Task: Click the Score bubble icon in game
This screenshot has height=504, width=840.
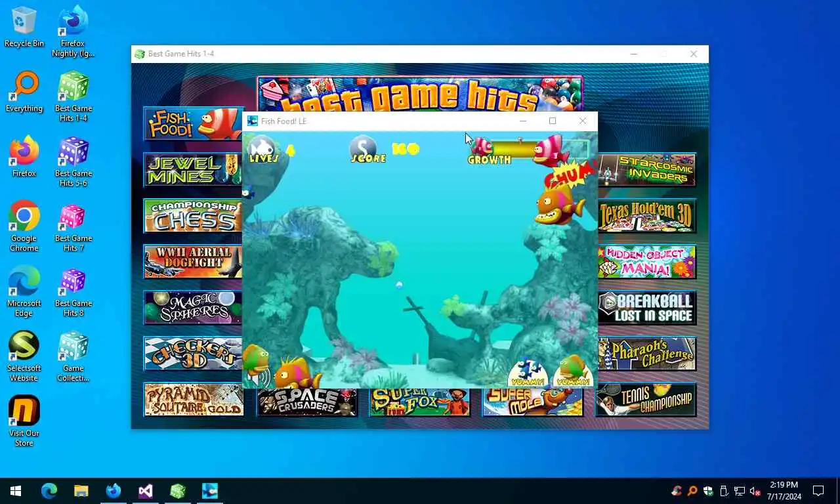Action: (x=364, y=148)
